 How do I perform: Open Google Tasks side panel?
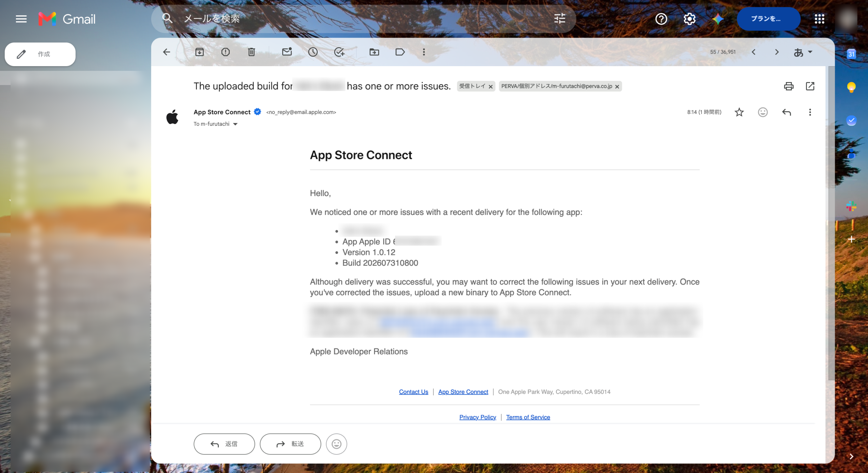click(x=851, y=120)
